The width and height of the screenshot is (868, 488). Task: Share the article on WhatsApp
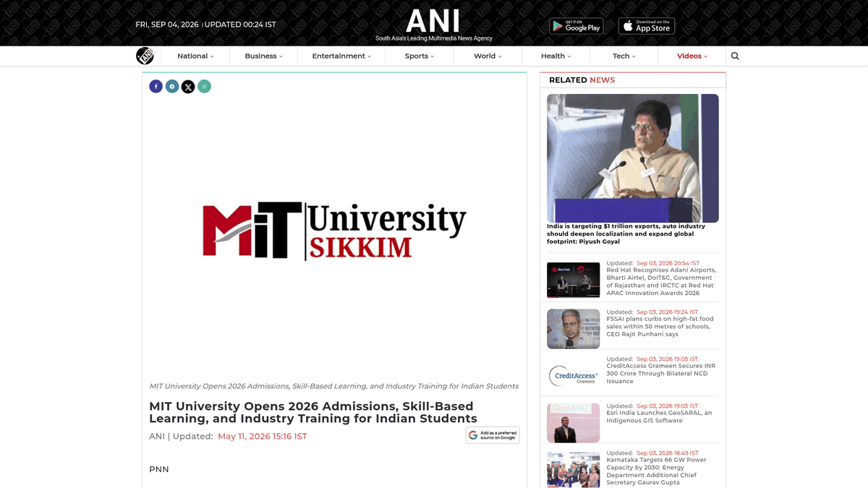pos(205,87)
